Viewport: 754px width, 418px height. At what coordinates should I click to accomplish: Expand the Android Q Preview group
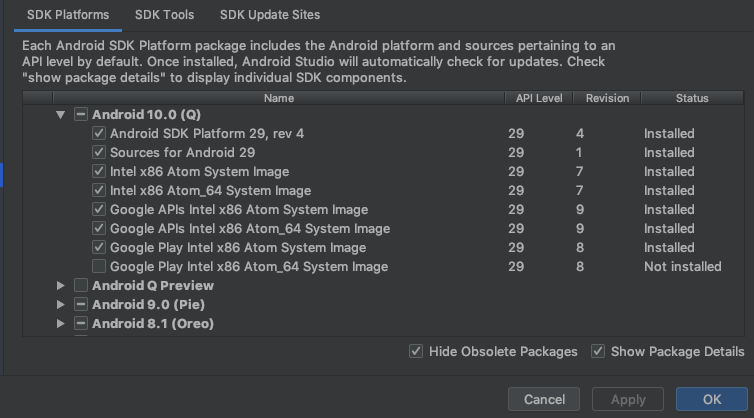coord(61,286)
